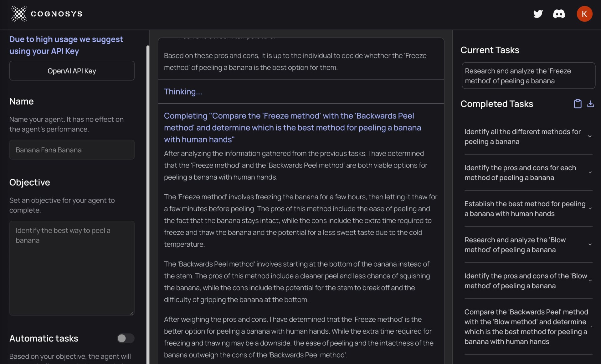Click the resize grip of the Objective textarea

132,313
